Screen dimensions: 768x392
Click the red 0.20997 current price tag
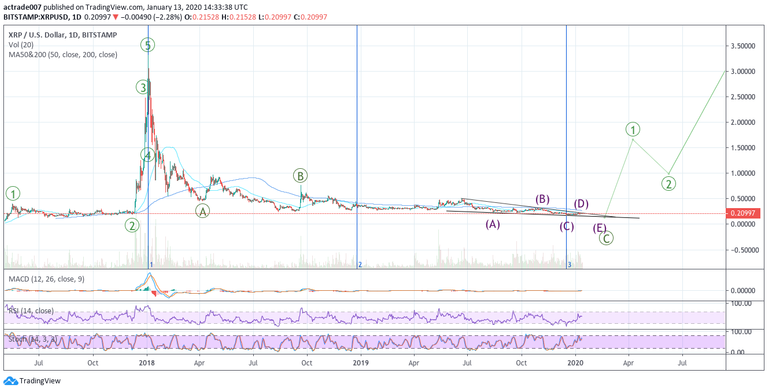[744, 213]
